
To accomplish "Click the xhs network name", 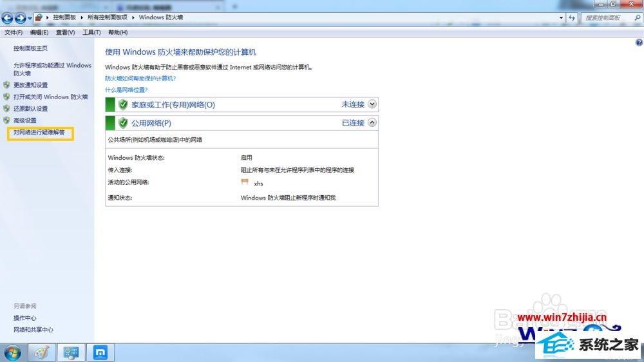I will pos(258,184).
